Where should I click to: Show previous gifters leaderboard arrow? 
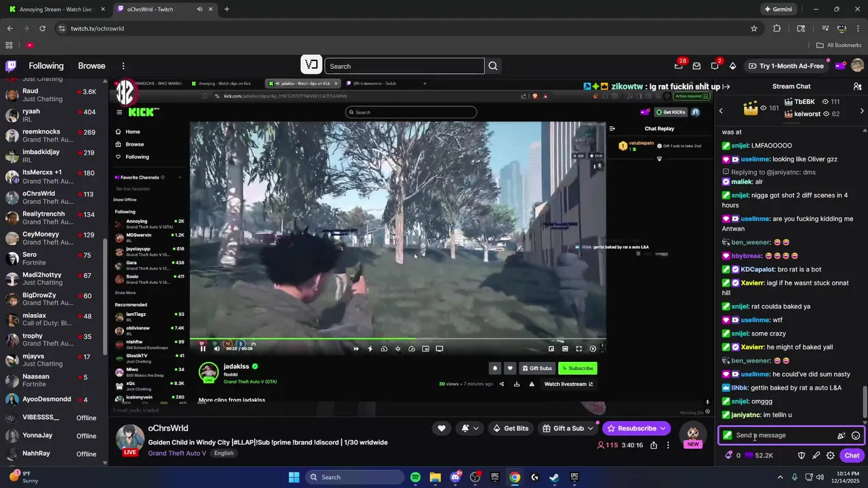pyautogui.click(x=721, y=110)
